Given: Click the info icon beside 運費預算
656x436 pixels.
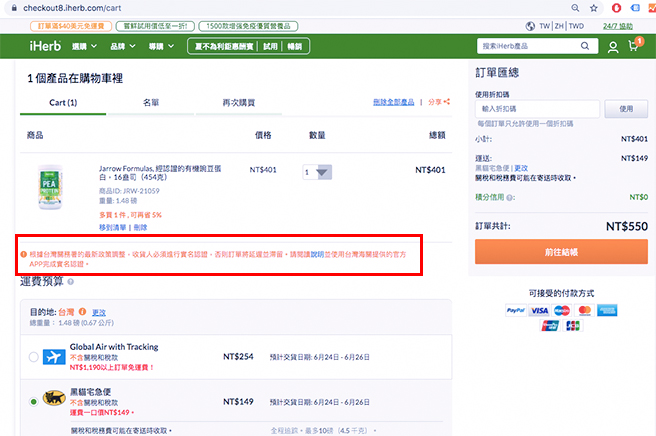Looking at the screenshot, I should coord(71,282).
